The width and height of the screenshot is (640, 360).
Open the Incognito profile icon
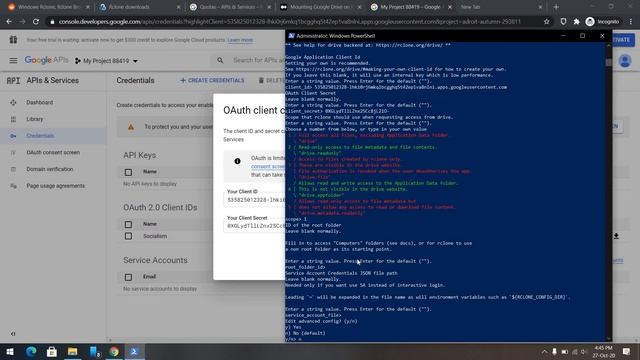pyautogui.click(x=602, y=22)
